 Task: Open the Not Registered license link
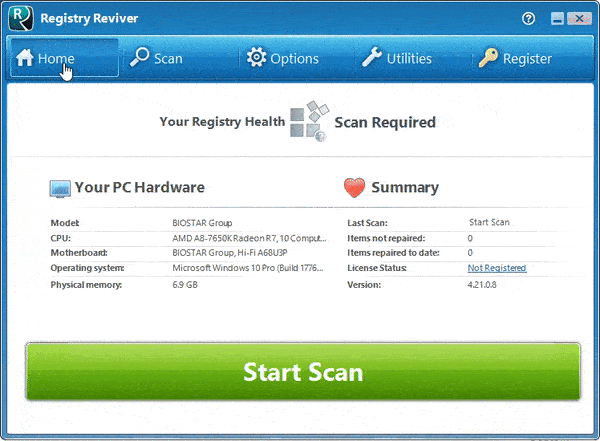[496, 268]
